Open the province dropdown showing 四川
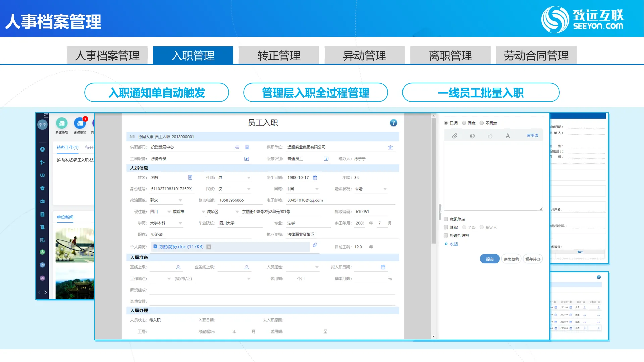Screen dimensions: 644x362 (x=160, y=212)
